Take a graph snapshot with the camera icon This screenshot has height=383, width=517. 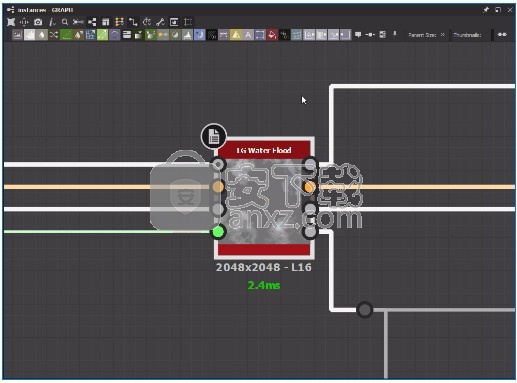(38, 22)
